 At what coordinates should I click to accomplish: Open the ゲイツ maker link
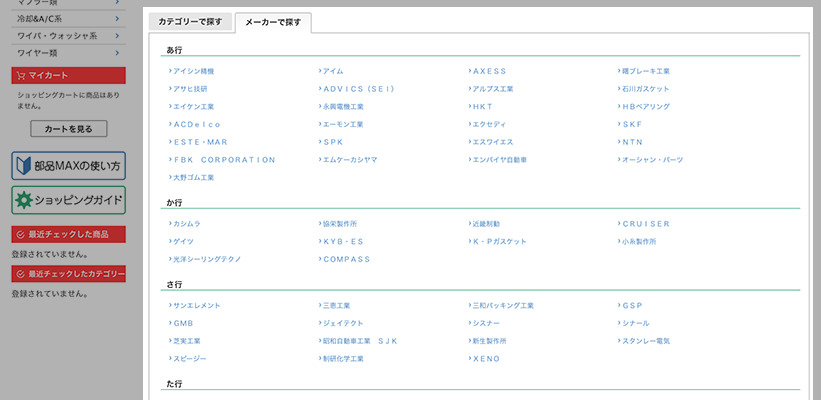181,242
